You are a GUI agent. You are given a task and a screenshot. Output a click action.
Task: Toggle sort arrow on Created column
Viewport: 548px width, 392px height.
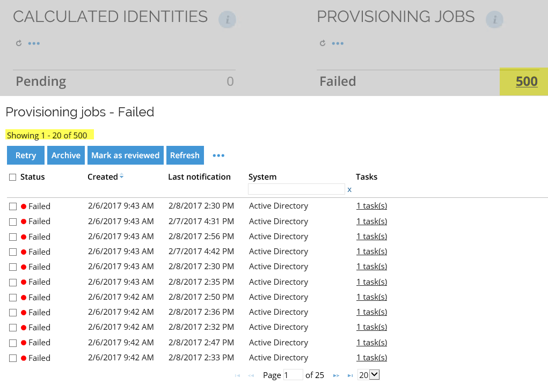(122, 176)
